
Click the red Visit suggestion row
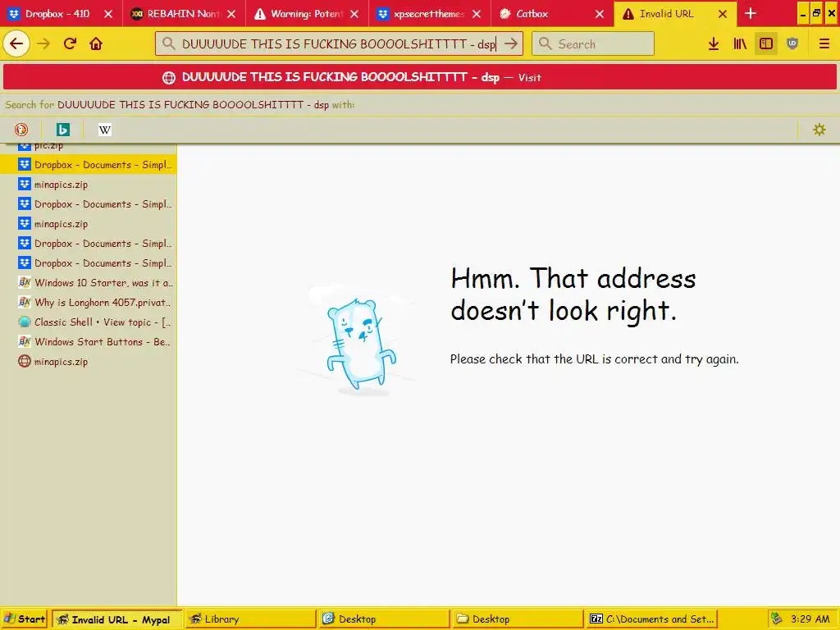coord(420,77)
